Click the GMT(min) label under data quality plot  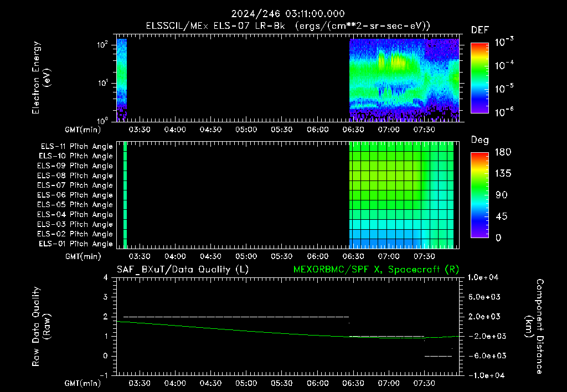pyautogui.click(x=83, y=383)
